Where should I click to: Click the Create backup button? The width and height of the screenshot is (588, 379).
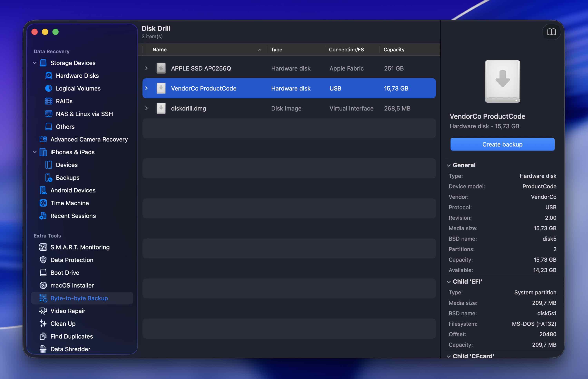(x=502, y=144)
